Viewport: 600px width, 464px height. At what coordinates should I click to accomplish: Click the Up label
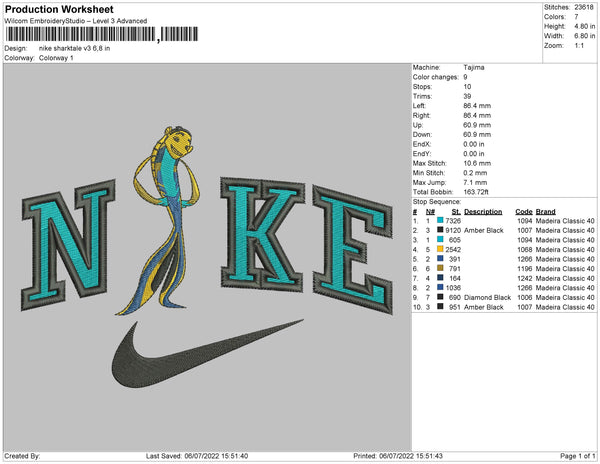click(417, 125)
